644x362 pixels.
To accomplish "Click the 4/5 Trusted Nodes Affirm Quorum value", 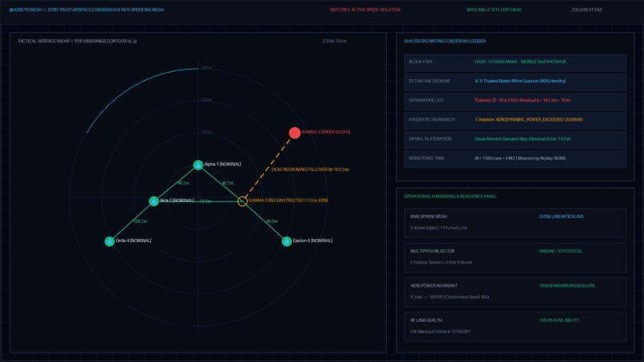I will (x=520, y=81).
